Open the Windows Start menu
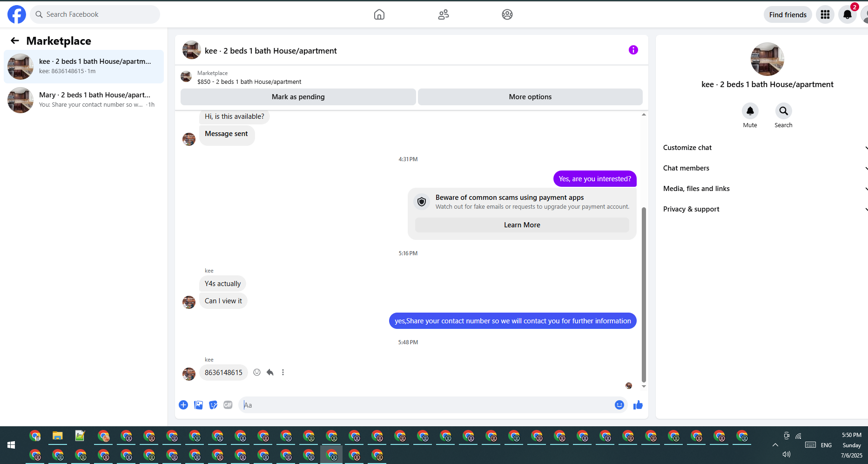 [x=11, y=445]
